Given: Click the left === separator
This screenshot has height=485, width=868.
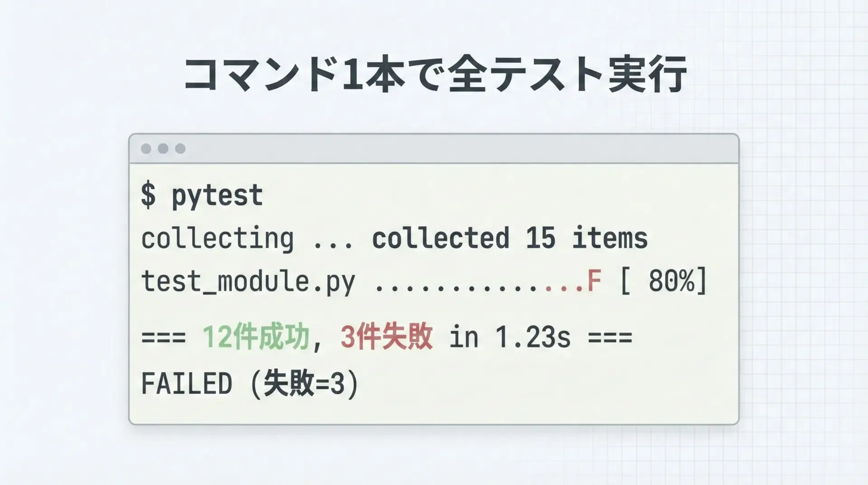Looking at the screenshot, I should (x=164, y=338).
